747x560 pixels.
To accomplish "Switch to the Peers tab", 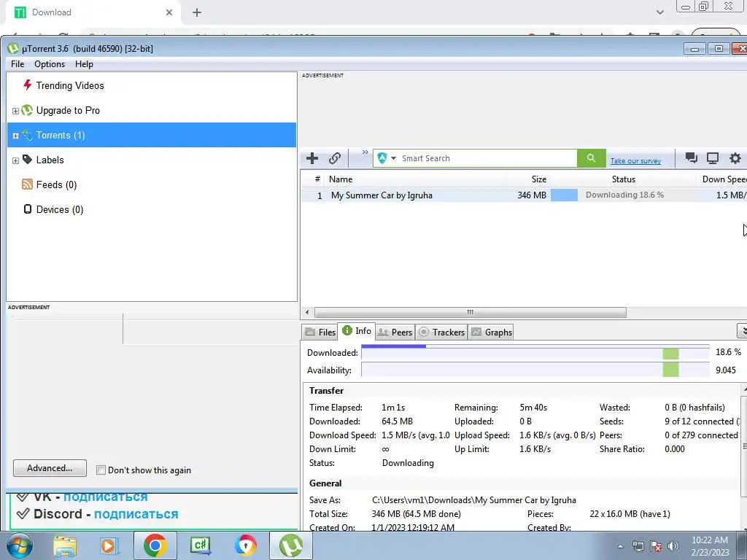I will (395, 332).
